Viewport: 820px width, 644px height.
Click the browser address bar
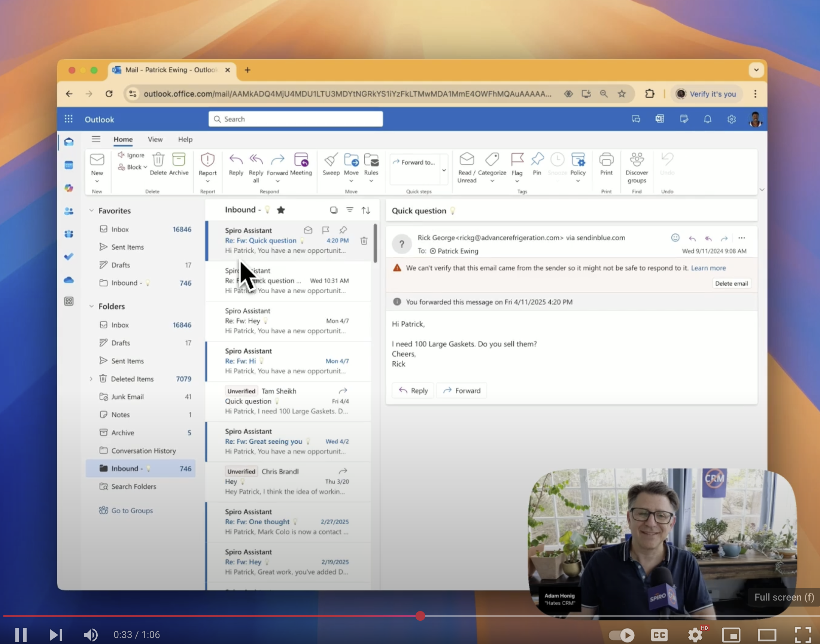(347, 94)
